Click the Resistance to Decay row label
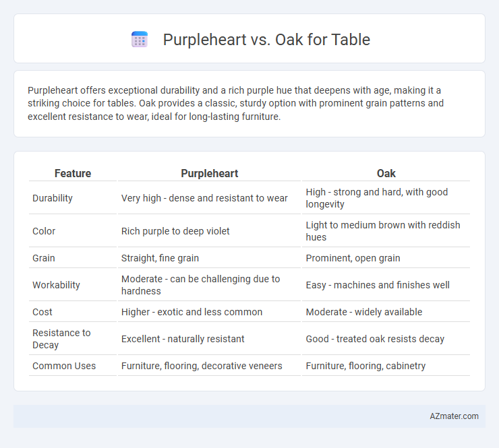Viewport: 499px width, 448px height. point(61,339)
